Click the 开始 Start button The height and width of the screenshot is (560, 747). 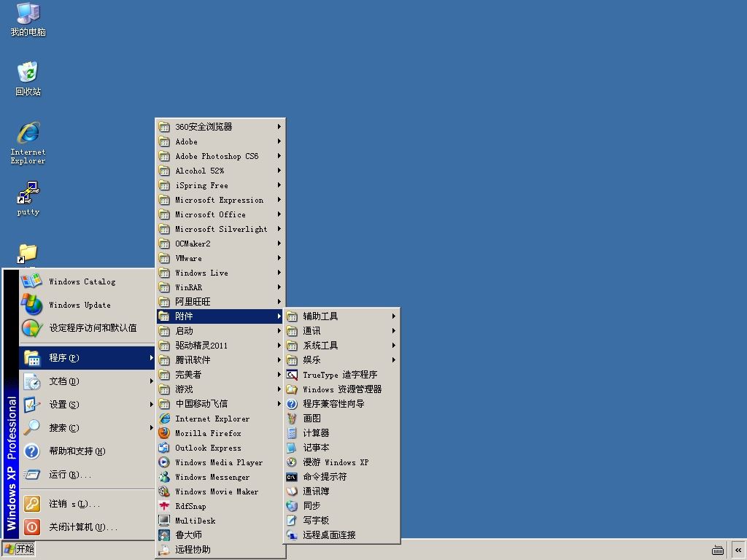tap(19, 549)
